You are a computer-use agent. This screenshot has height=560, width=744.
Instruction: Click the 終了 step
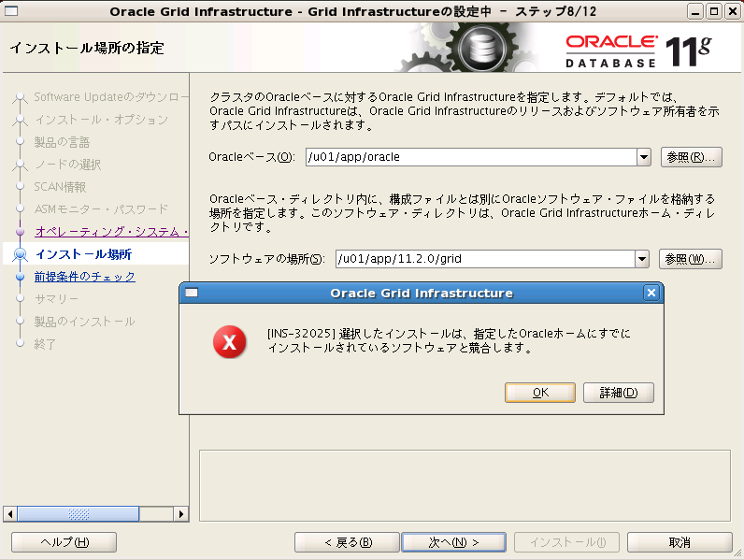[45, 344]
